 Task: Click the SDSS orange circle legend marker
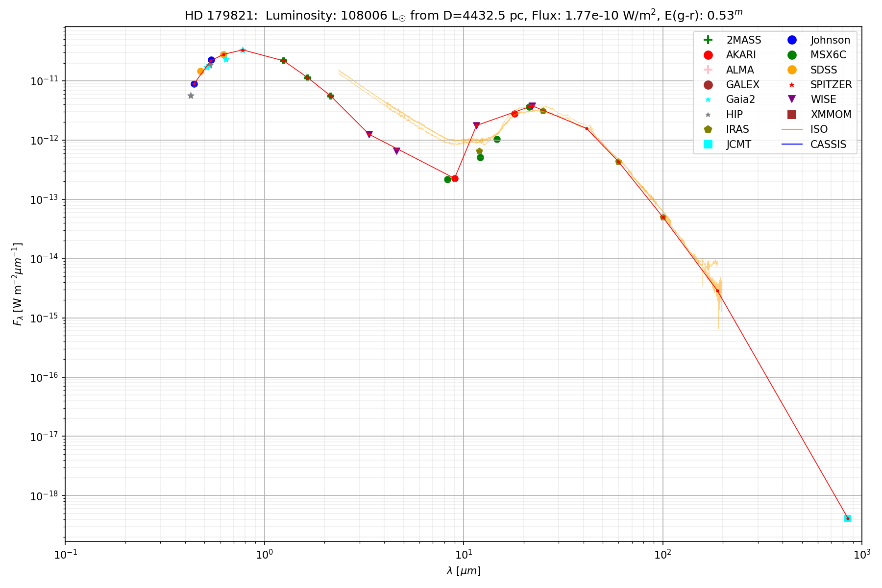coord(792,70)
